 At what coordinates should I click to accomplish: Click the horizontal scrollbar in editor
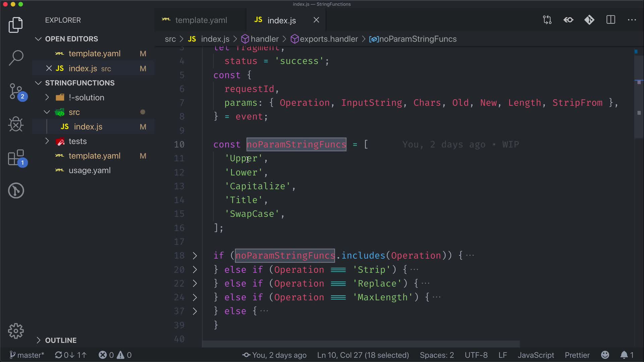[361, 344]
